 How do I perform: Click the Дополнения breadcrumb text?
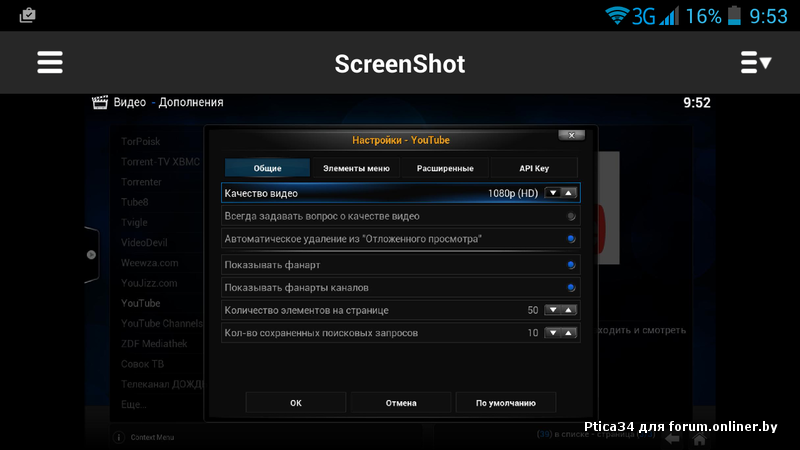coord(191,102)
